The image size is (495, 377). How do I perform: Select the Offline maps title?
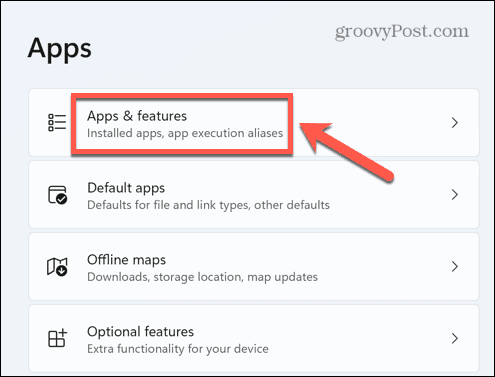click(126, 260)
